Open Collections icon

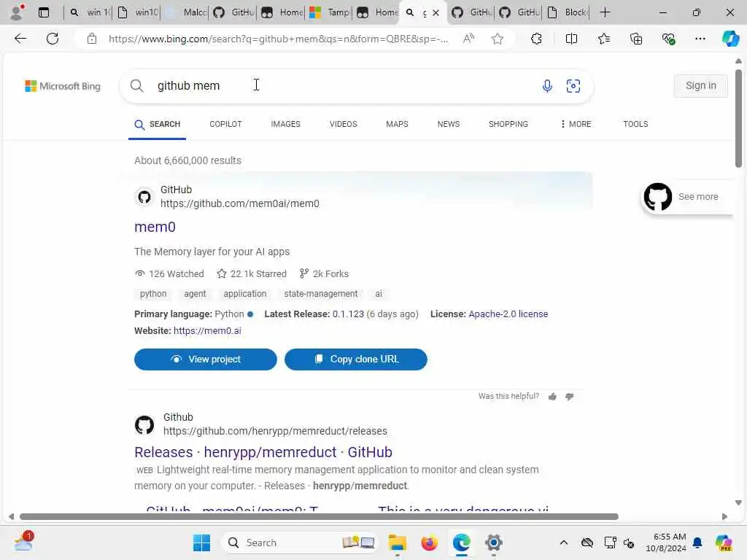[636, 39]
